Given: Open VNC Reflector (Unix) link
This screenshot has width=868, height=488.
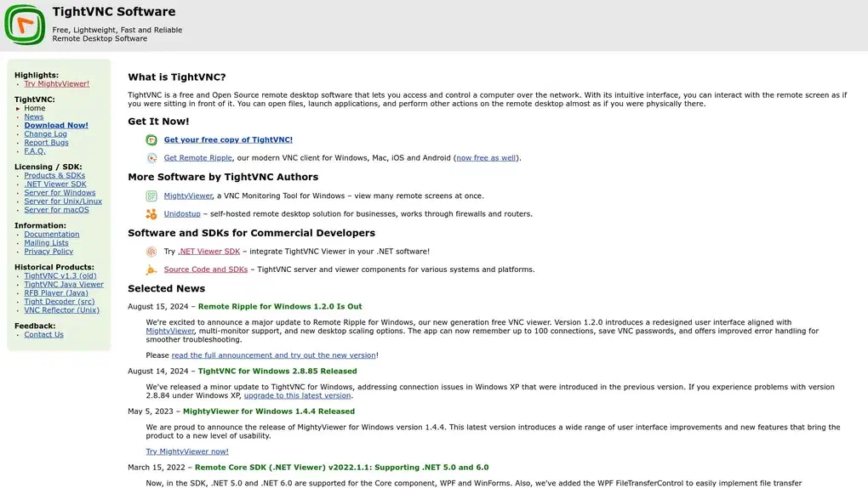Looking at the screenshot, I should (x=61, y=309).
